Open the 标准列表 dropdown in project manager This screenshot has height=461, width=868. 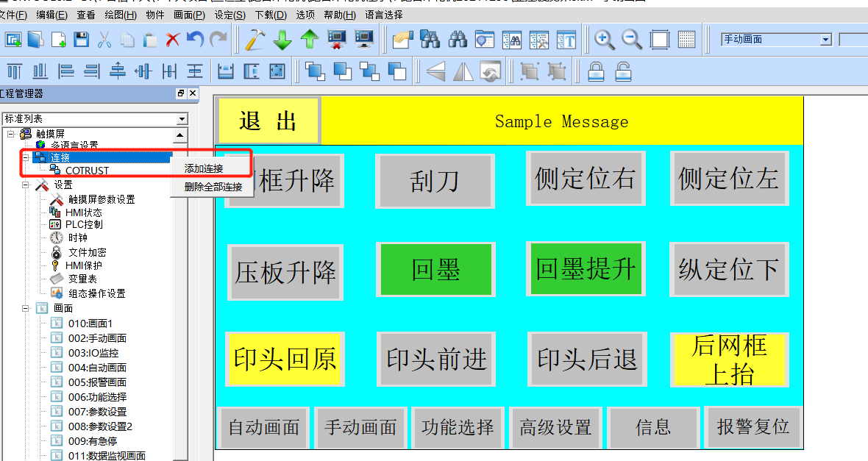coord(182,119)
